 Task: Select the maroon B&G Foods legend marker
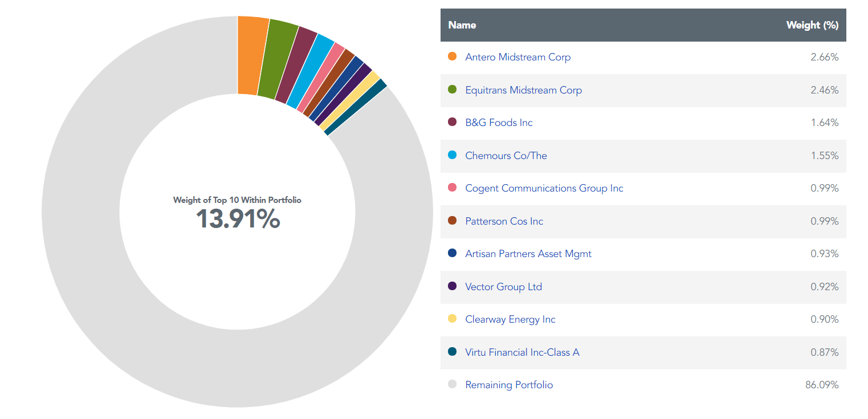pyautogui.click(x=453, y=123)
